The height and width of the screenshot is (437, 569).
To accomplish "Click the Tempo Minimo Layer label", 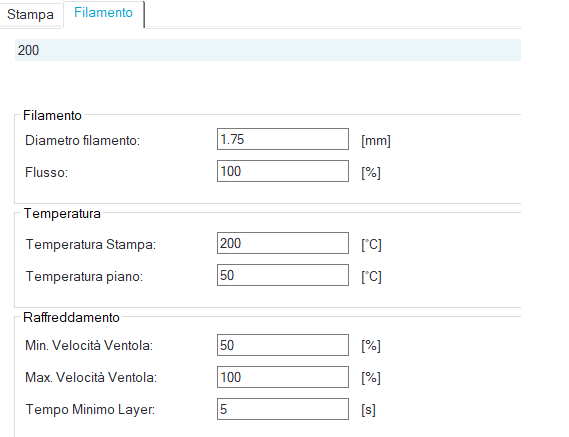I will click(90, 409).
